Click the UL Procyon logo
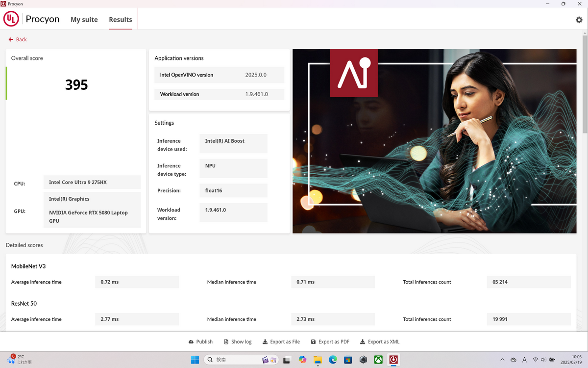This screenshot has width=588, height=368. click(11, 19)
